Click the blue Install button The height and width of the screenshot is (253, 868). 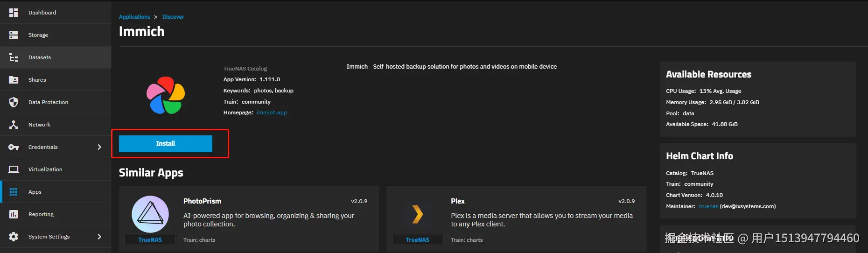166,144
